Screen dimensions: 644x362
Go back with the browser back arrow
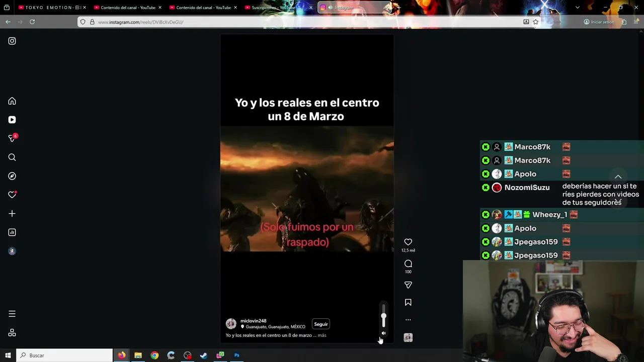click(8, 22)
